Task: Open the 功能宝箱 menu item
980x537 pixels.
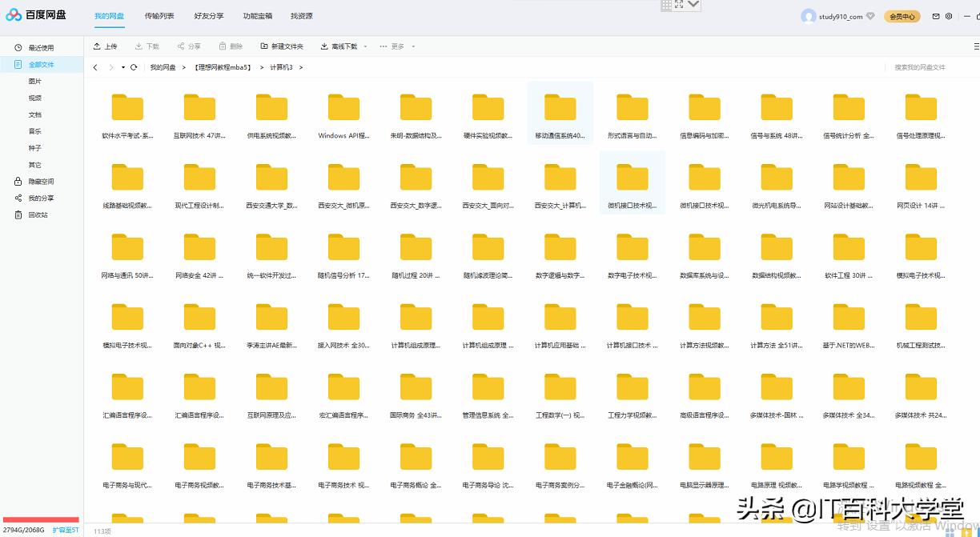Action: click(257, 15)
